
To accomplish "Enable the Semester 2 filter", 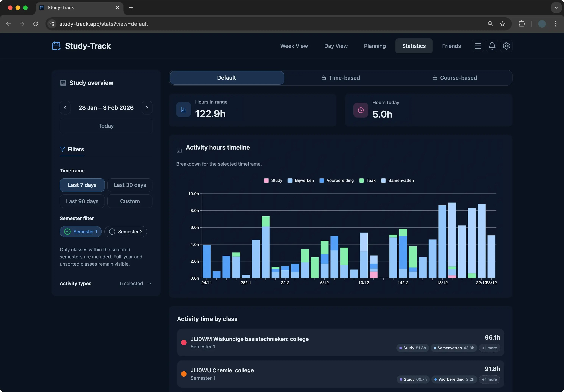I will coord(126,231).
